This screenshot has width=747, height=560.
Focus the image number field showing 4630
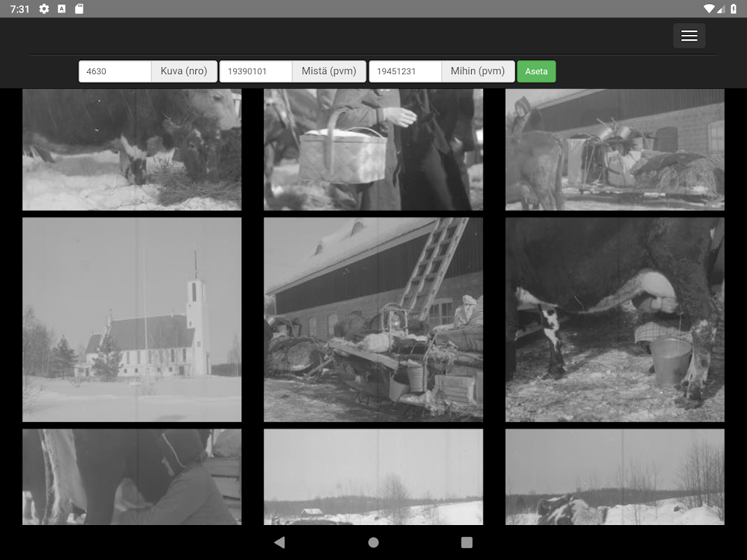(115, 71)
